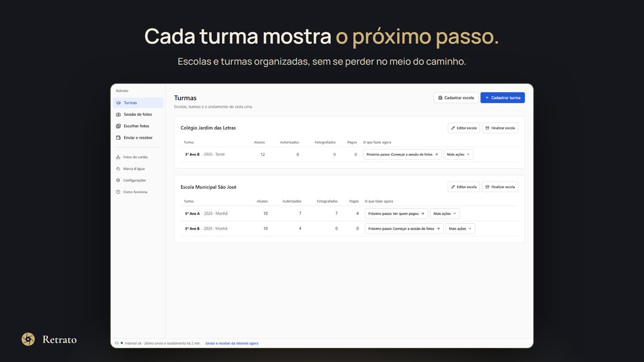Select the 5º Ano A class name
The image size is (644, 362).
pyautogui.click(x=192, y=213)
